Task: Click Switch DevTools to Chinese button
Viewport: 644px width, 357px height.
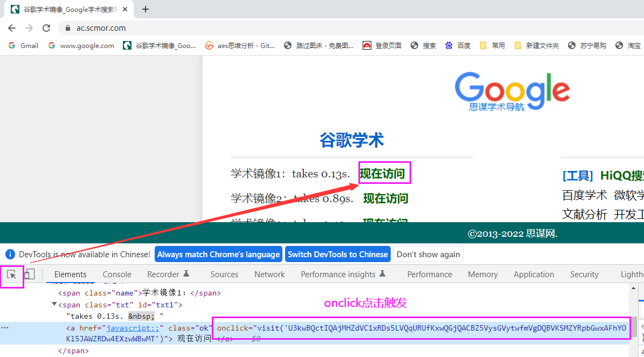Action: [337, 255]
